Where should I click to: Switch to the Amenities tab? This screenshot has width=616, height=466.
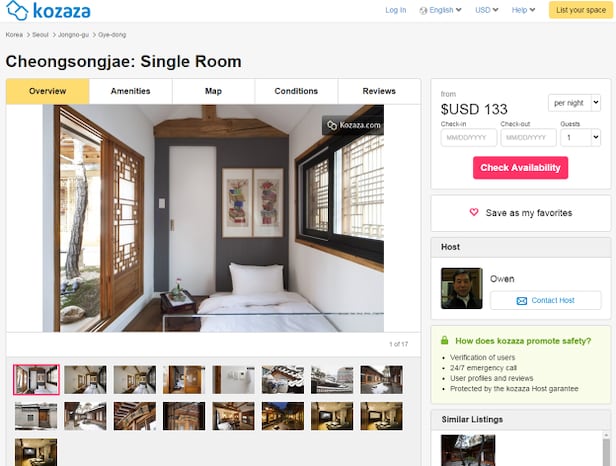[x=130, y=91]
